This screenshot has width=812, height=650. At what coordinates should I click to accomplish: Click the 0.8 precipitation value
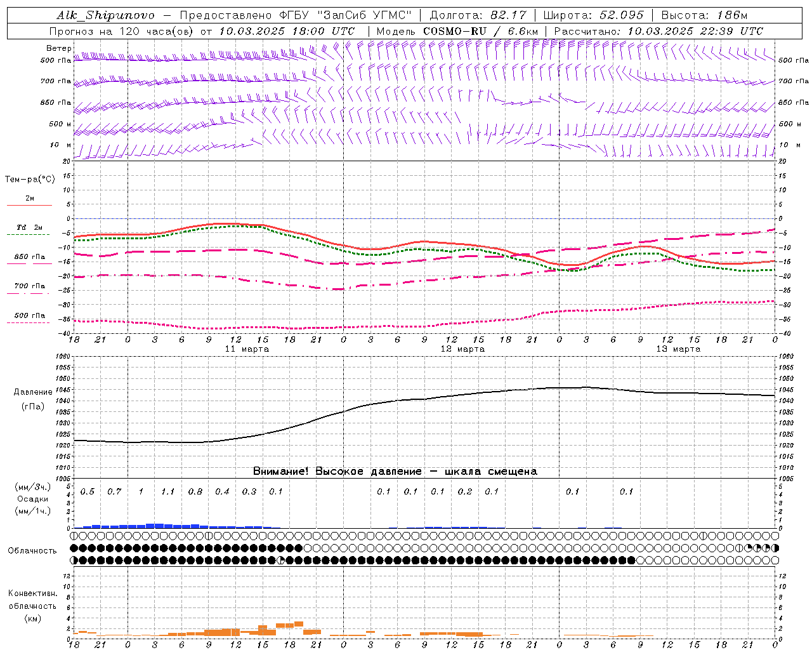(x=195, y=491)
